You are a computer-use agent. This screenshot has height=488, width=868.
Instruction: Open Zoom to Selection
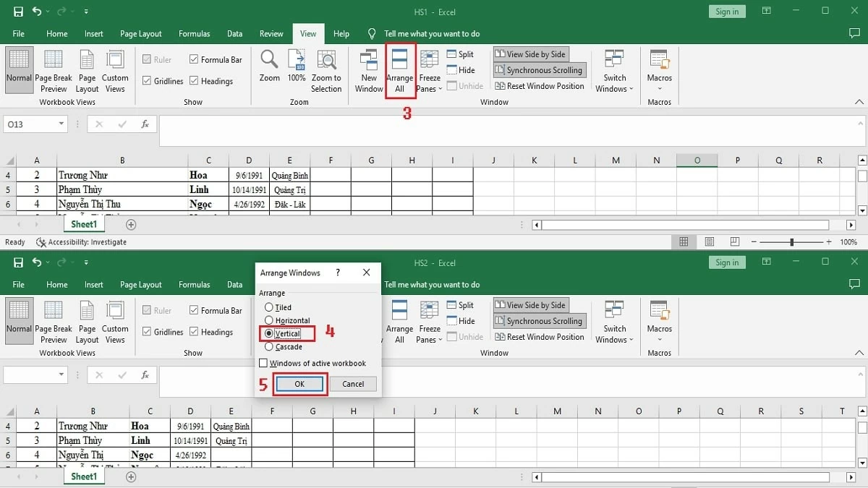(326, 70)
